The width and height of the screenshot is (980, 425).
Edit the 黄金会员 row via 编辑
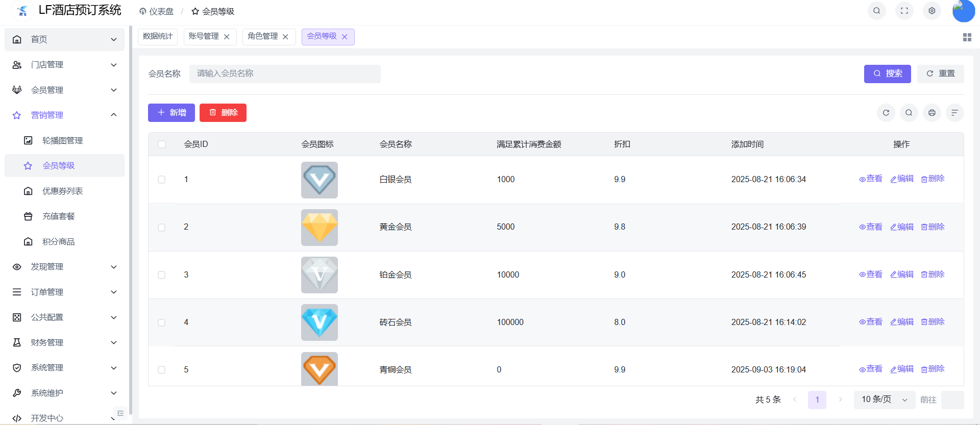click(x=902, y=227)
